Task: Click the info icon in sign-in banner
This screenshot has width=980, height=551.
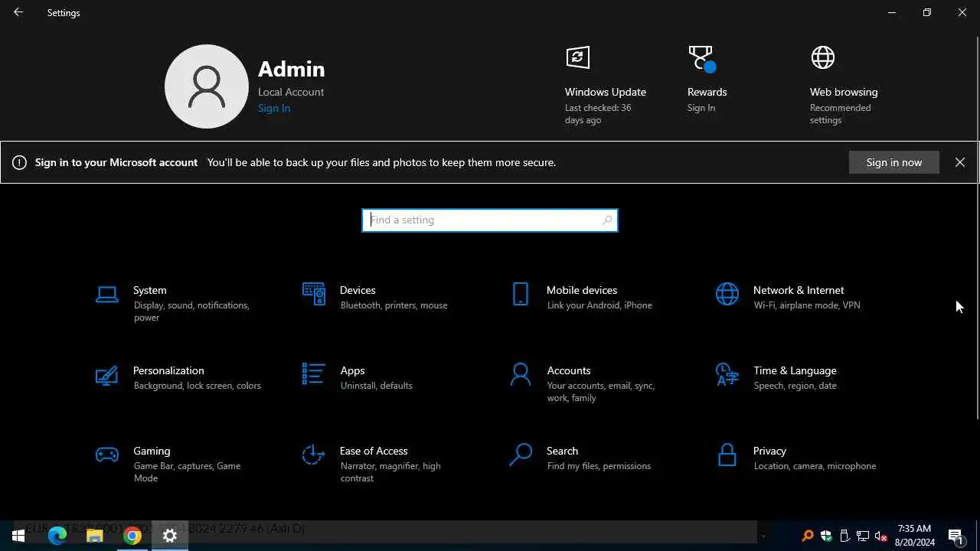Action: 20,162
